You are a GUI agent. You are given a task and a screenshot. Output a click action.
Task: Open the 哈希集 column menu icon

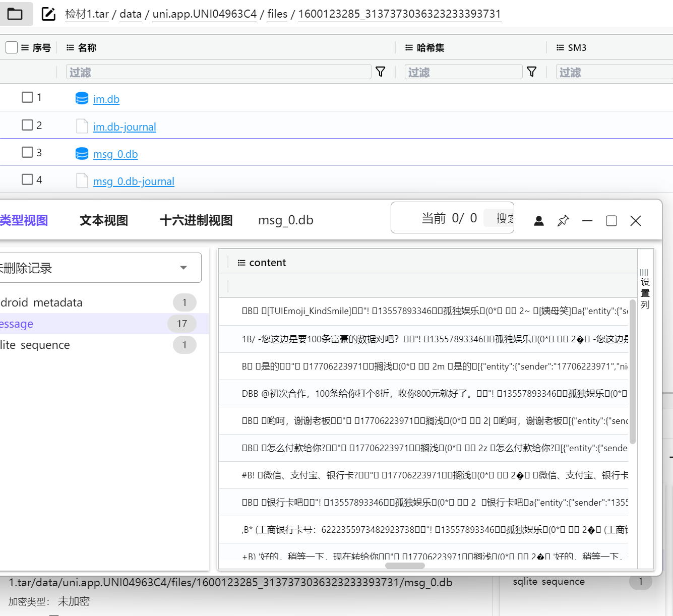409,47
